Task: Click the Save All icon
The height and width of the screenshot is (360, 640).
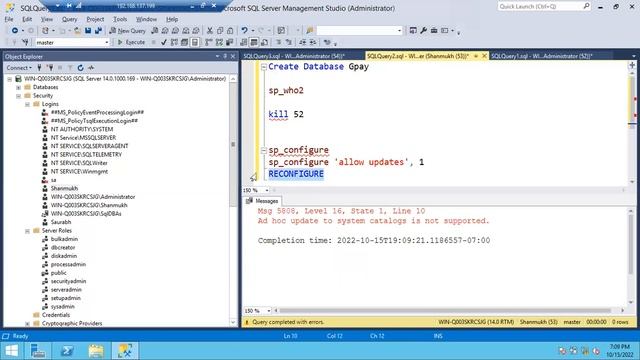Action: [98, 31]
